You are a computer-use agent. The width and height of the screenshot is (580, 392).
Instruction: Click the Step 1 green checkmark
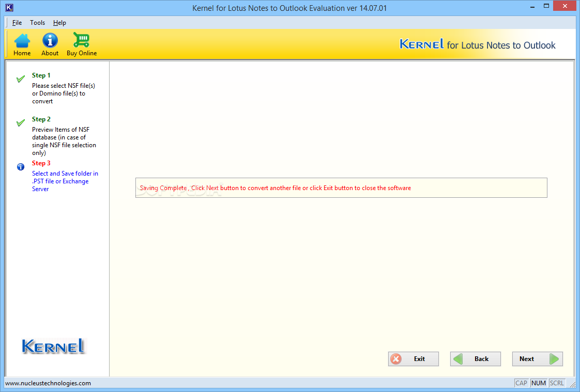point(21,79)
